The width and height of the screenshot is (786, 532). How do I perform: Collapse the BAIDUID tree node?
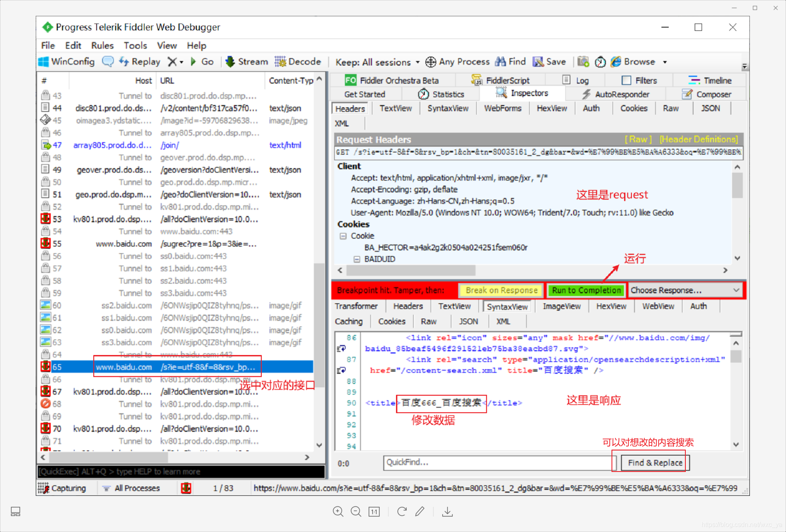[x=357, y=259]
